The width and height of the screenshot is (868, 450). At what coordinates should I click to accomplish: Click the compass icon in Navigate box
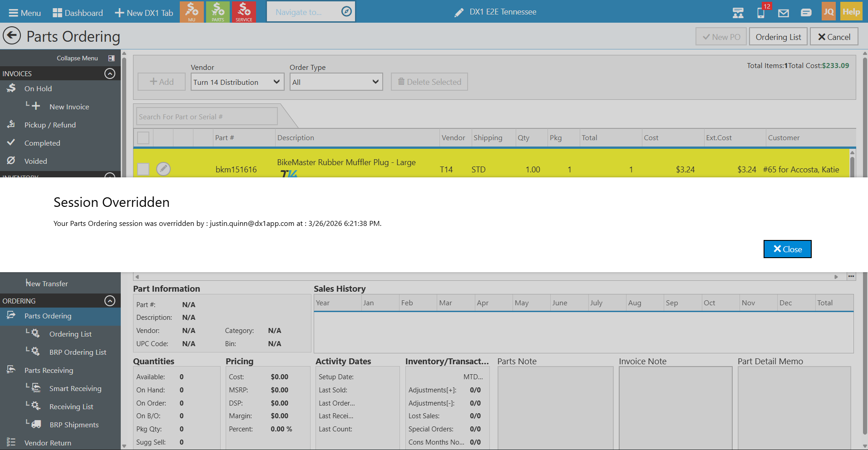[x=346, y=12]
